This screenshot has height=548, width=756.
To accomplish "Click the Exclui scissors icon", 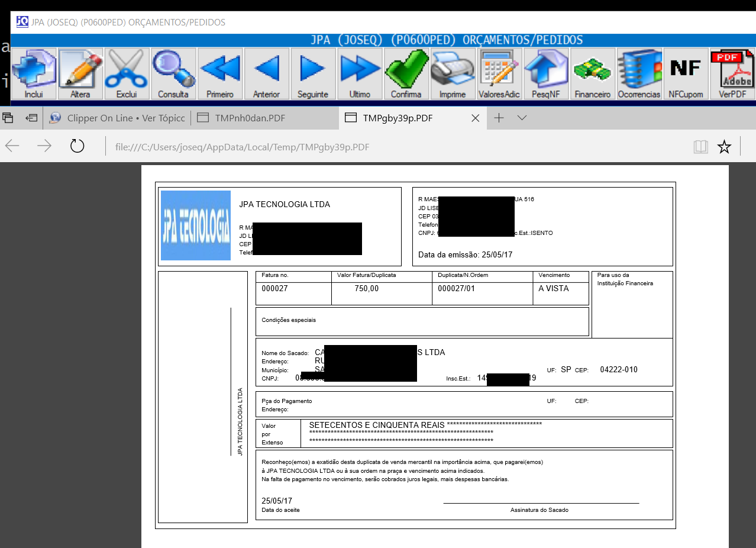I will coord(127,73).
